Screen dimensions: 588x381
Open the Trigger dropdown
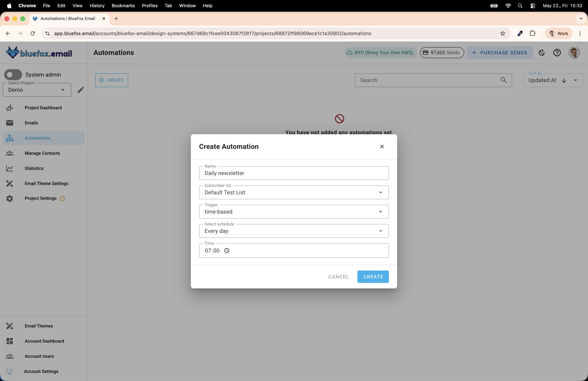point(294,212)
